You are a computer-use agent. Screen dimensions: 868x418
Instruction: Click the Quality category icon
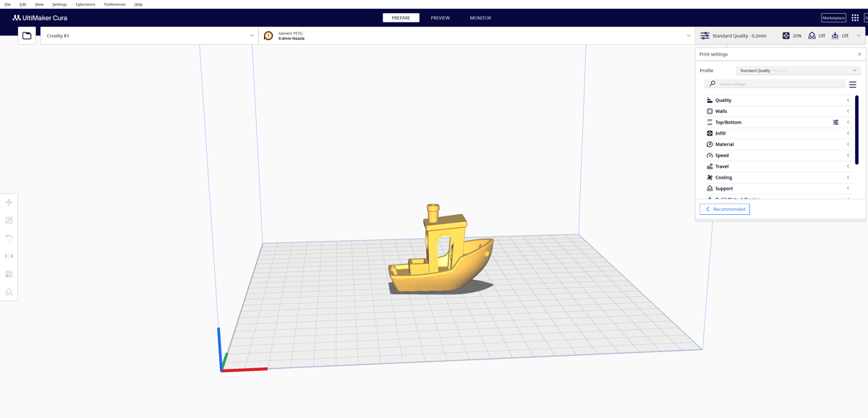click(710, 101)
